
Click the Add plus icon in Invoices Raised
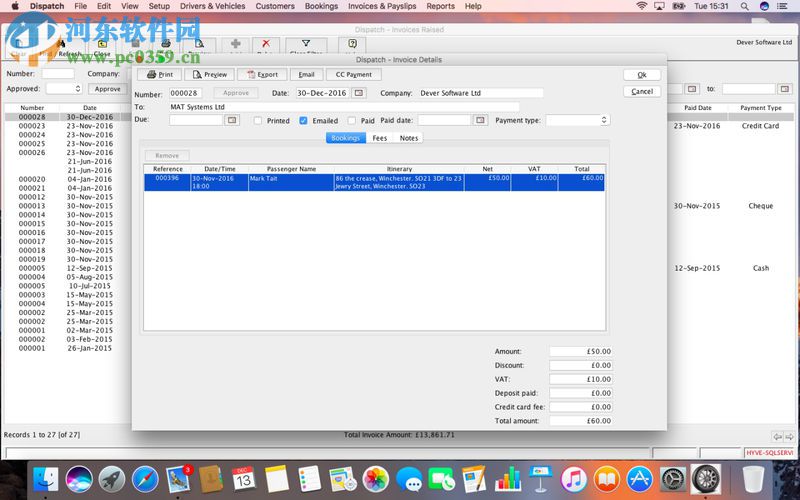coord(235,46)
